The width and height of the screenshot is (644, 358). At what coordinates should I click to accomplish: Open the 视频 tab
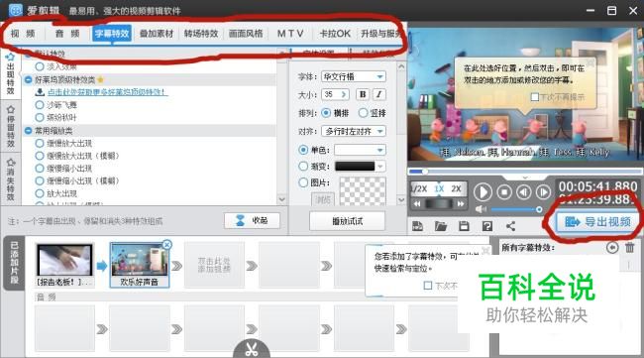[22, 34]
